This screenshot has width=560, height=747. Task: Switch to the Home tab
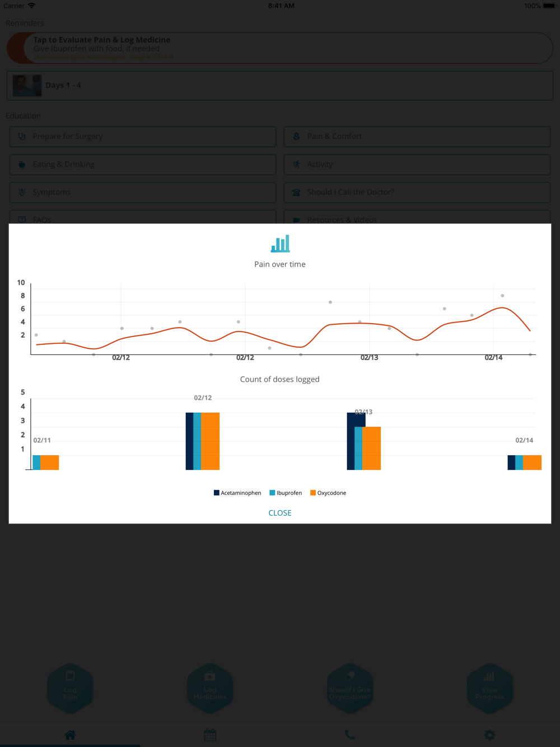tap(70, 735)
